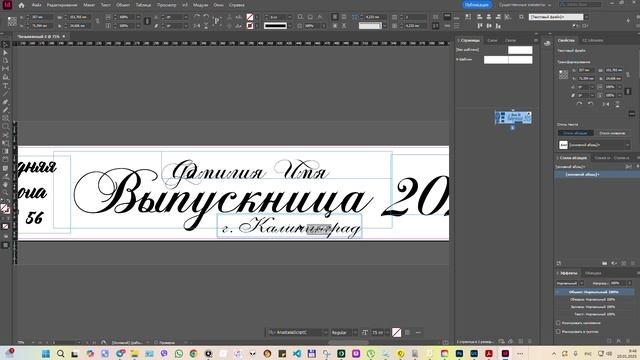Open font size dropdown in floating text bar
Screen dimensions: 640x360
(387, 333)
